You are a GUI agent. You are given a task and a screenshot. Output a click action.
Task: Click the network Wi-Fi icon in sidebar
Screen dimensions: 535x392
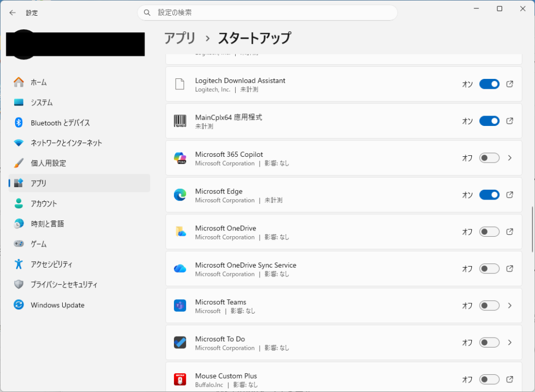tap(18, 143)
